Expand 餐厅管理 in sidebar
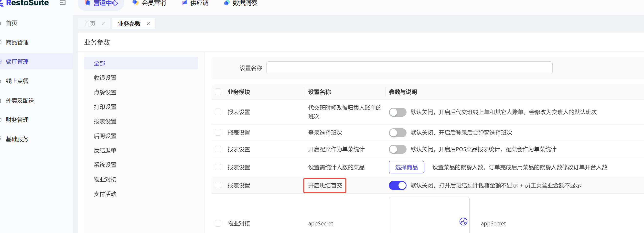The width and height of the screenshot is (644, 233). pyautogui.click(x=36, y=62)
